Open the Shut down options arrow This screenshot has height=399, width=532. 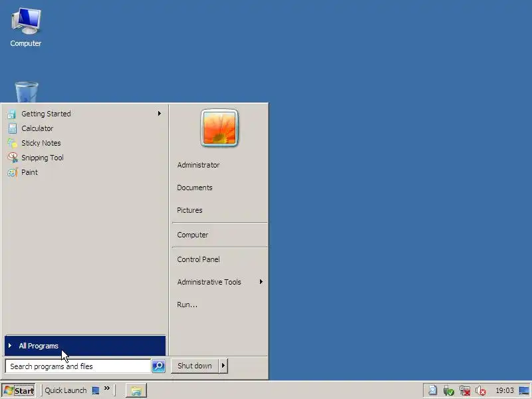tap(223, 366)
